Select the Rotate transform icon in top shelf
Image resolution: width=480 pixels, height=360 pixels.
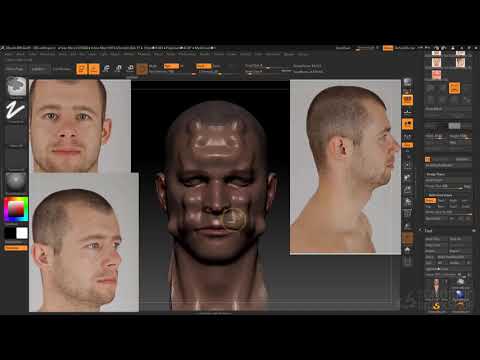pyautogui.click(x=130, y=69)
